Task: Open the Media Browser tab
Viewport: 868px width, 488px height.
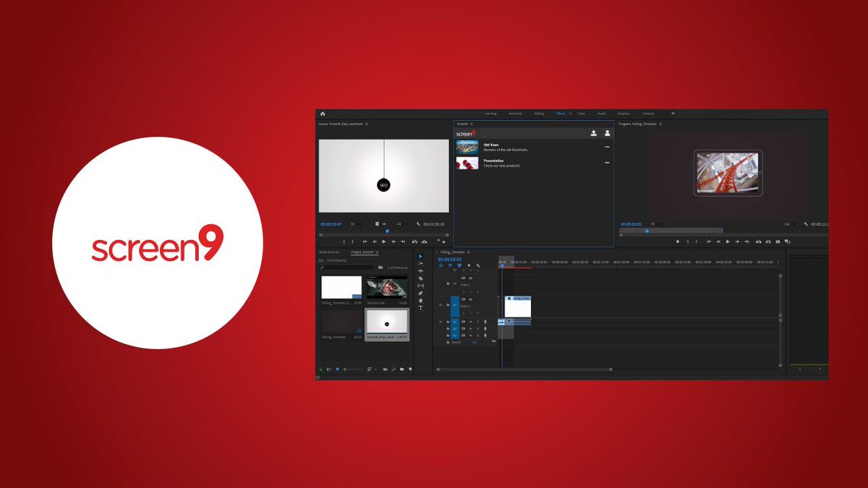Action: point(329,252)
